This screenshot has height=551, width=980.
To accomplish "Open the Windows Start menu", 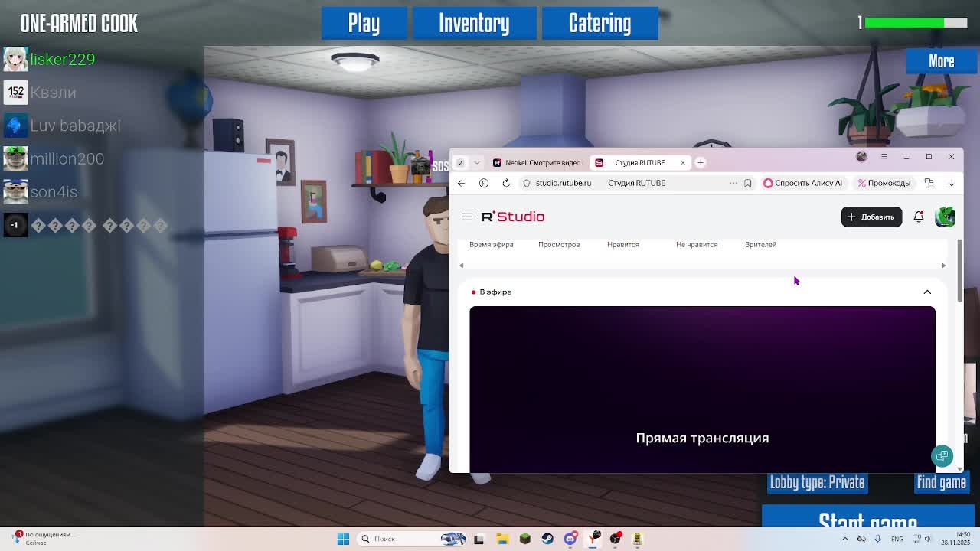I will pyautogui.click(x=343, y=539).
